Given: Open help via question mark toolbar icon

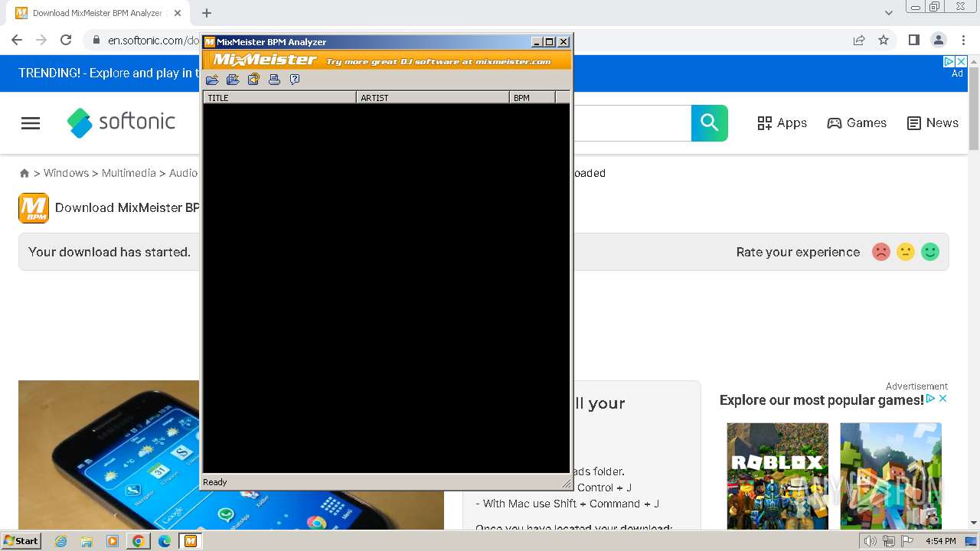Looking at the screenshot, I should 295,80.
